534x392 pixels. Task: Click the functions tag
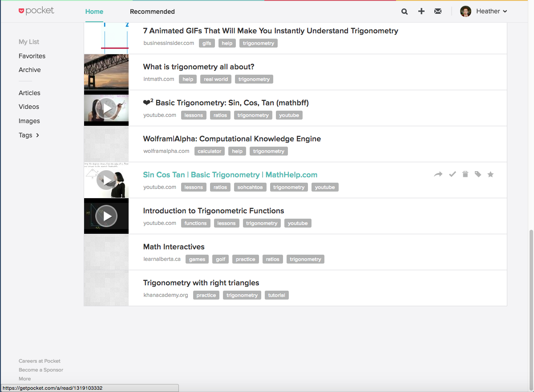click(x=196, y=223)
